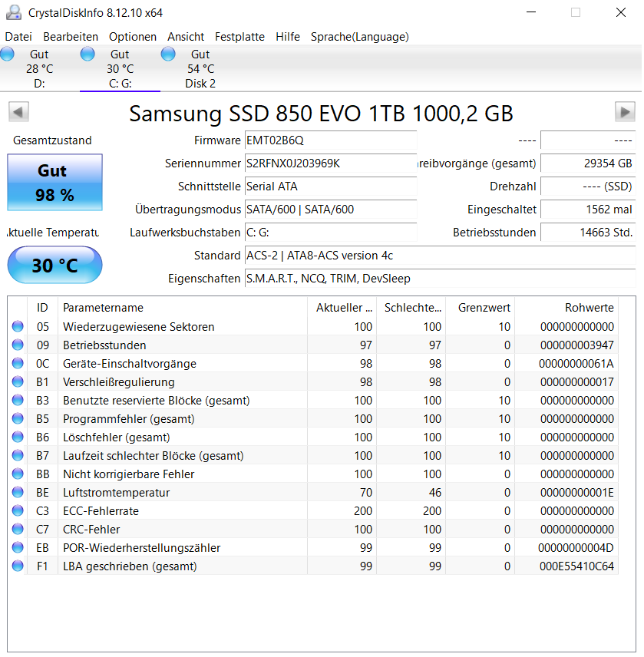Image resolution: width=644 pixels, height=657 pixels.
Task: Click status orb of row B1 Verschleißregulierung
Action: click(x=18, y=381)
